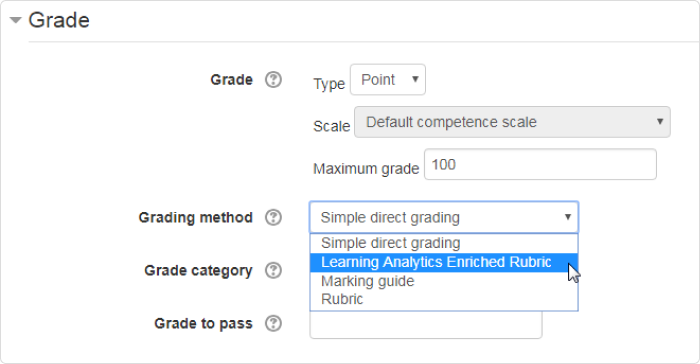The image size is (700, 364).
Task: Open help icon for Grade category
Action: (273, 270)
